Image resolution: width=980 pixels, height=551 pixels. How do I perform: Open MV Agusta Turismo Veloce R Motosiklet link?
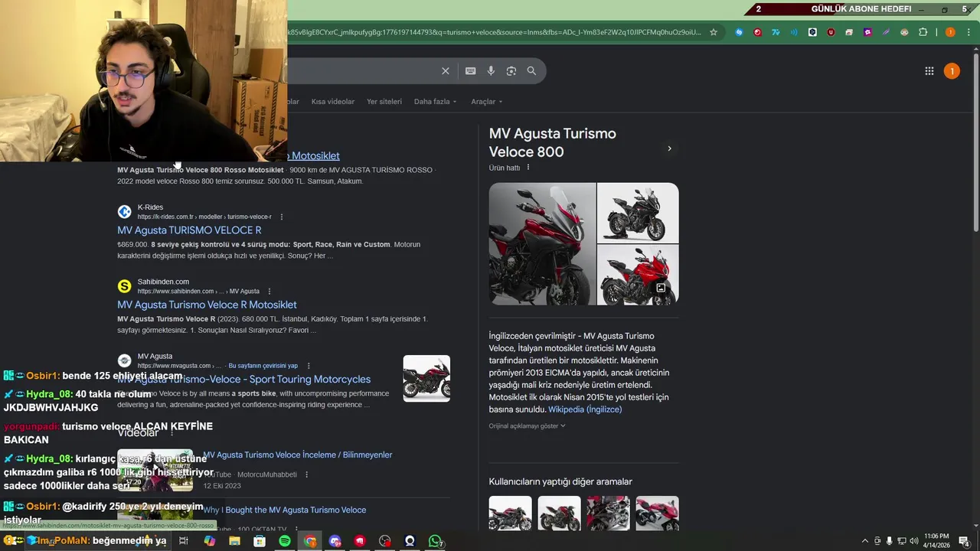click(207, 305)
